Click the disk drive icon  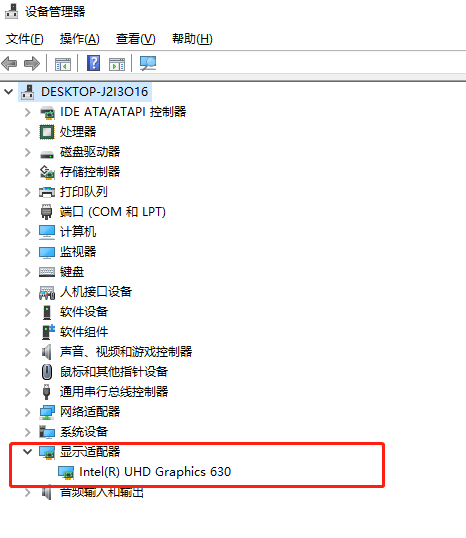(47, 154)
